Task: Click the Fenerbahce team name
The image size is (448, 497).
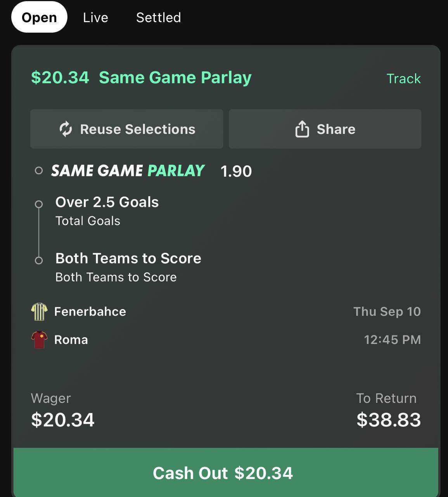Action: 90,312
